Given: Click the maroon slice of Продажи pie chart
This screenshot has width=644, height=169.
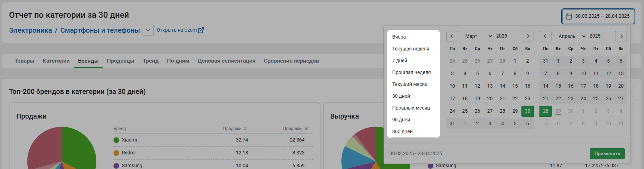Looking at the screenshot, I should pos(45,148).
